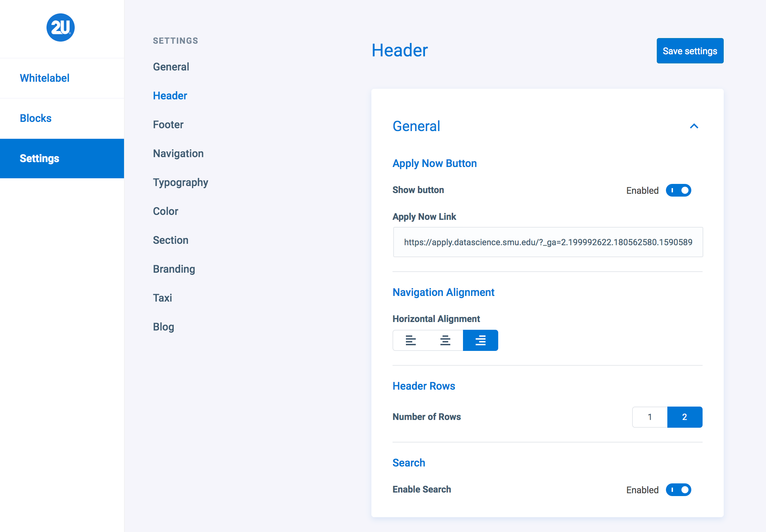
Task: Click the 2U logo icon
Action: tap(61, 27)
